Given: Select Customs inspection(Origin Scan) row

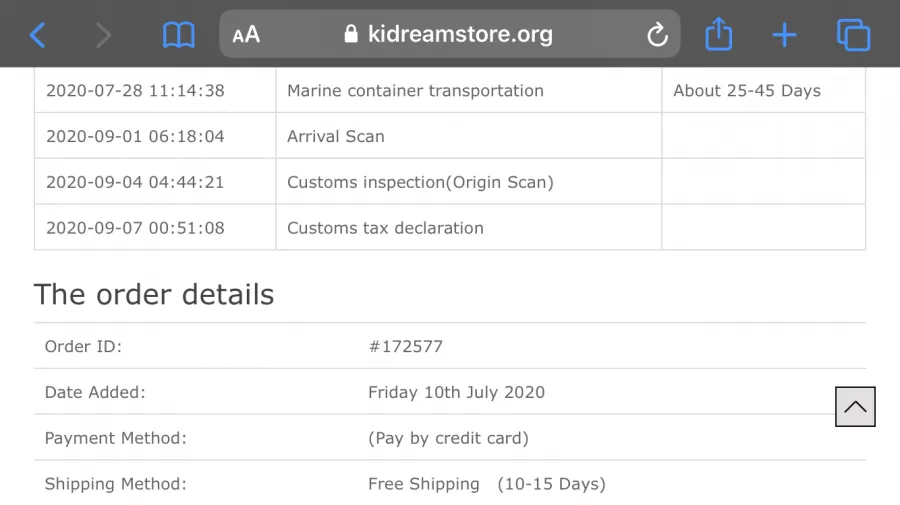Looking at the screenshot, I should tap(450, 182).
